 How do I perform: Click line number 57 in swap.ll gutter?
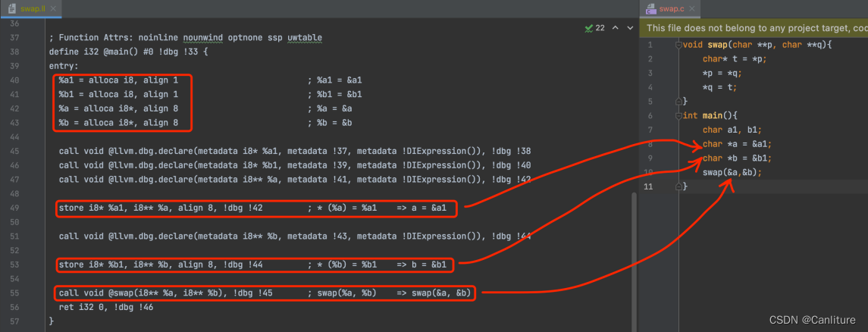(15, 321)
